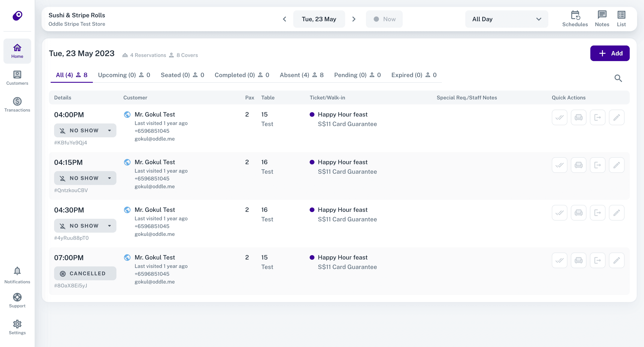The image size is (644, 347).
Task: Mark 07:00PM reservation completed with double-check icon
Action: tap(559, 260)
